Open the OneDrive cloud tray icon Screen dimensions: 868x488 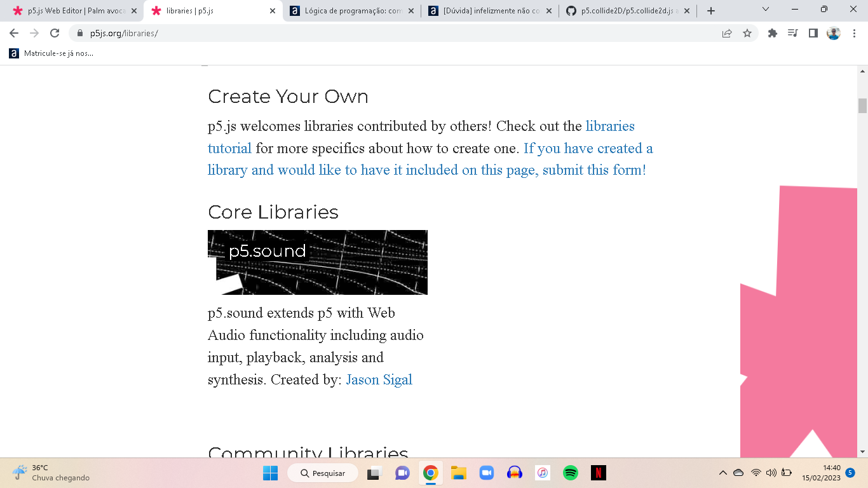(x=738, y=473)
